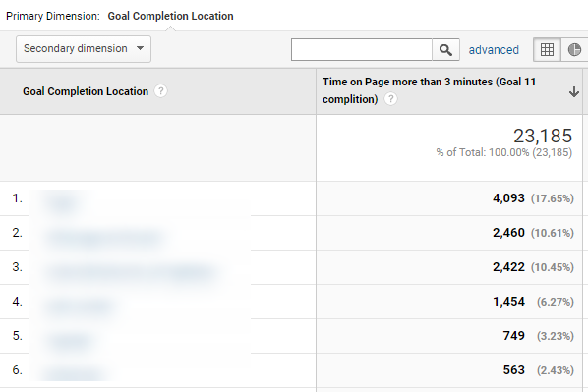
Task: Click the search magnifier icon
Action: (445, 49)
